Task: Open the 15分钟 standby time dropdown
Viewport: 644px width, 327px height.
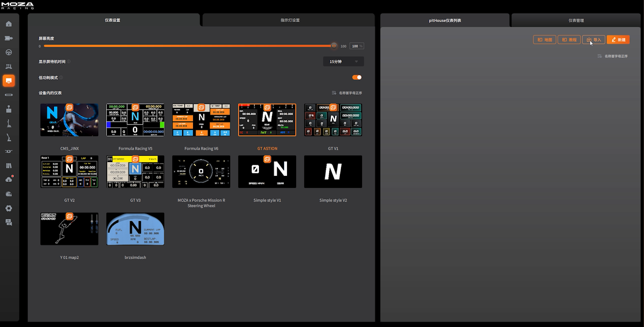Action: (343, 62)
